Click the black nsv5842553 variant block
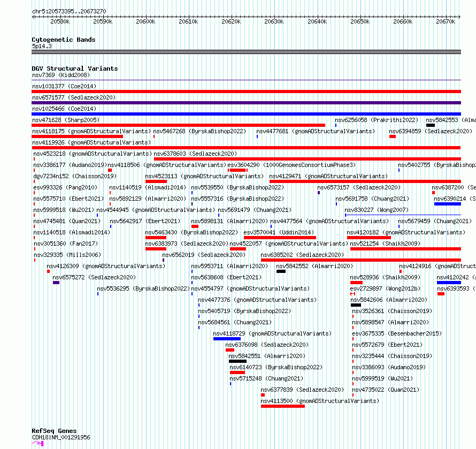This screenshot has height=449, width=476. pyautogui.click(x=431, y=125)
